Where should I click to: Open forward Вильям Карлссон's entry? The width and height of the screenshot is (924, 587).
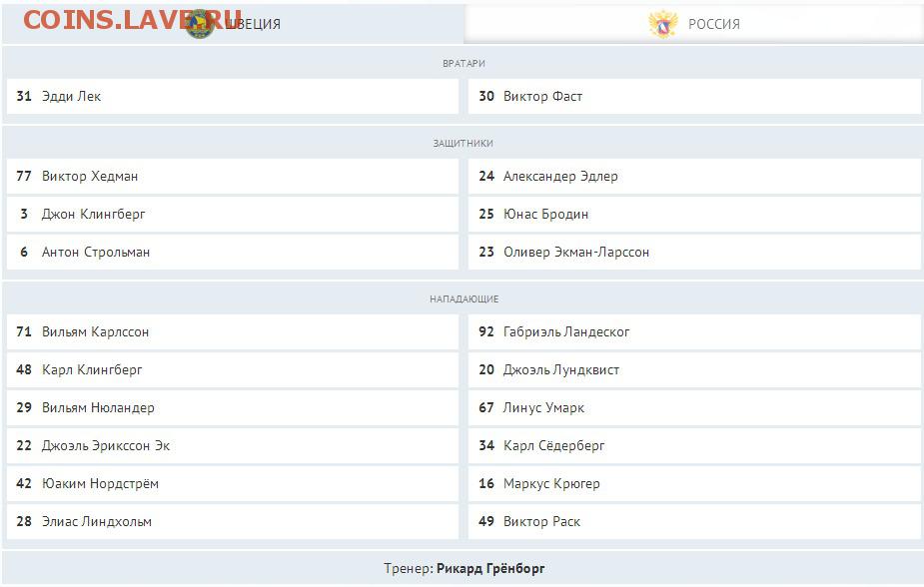tap(232, 331)
